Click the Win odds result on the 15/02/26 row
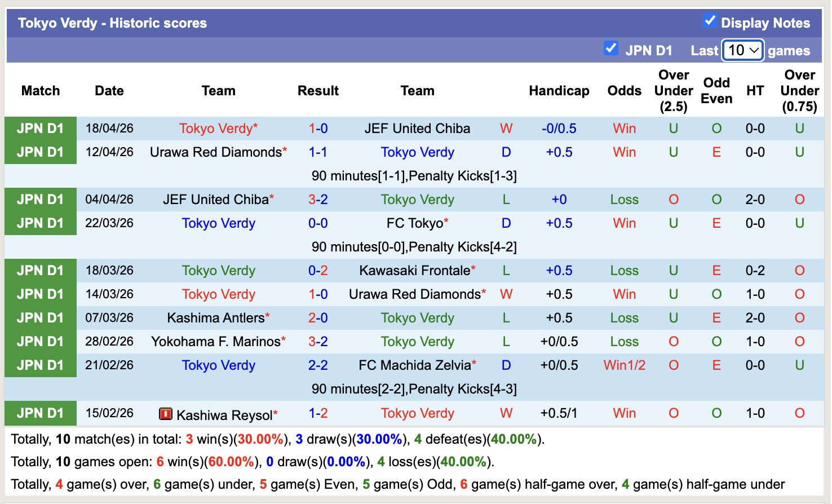This screenshot has width=832, height=504. pos(624,413)
